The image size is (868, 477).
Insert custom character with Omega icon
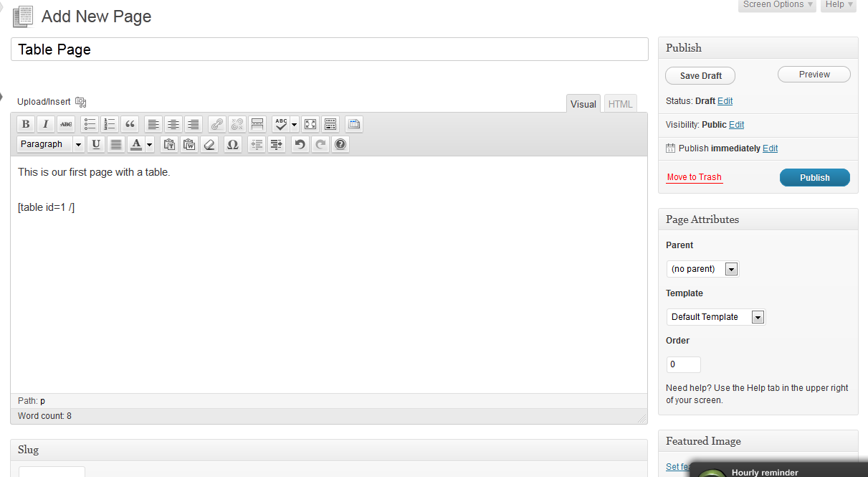point(232,144)
